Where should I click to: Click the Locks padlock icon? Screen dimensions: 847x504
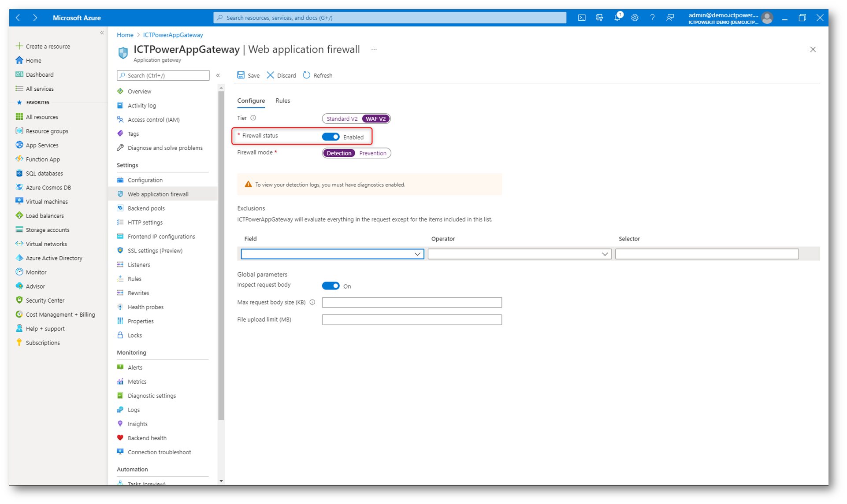tap(120, 335)
